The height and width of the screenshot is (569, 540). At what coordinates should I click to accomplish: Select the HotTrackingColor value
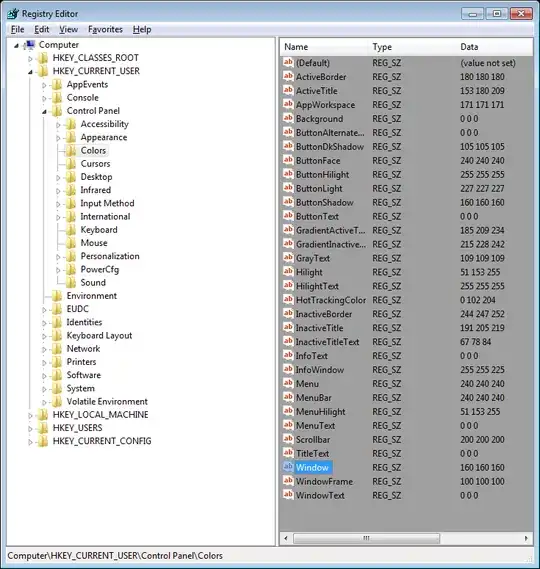[331, 300]
